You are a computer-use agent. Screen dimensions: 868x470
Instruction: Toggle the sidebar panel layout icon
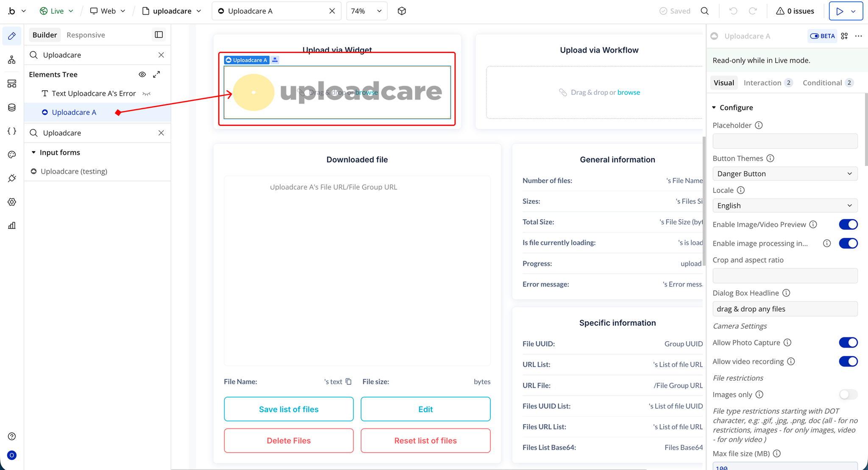(159, 35)
